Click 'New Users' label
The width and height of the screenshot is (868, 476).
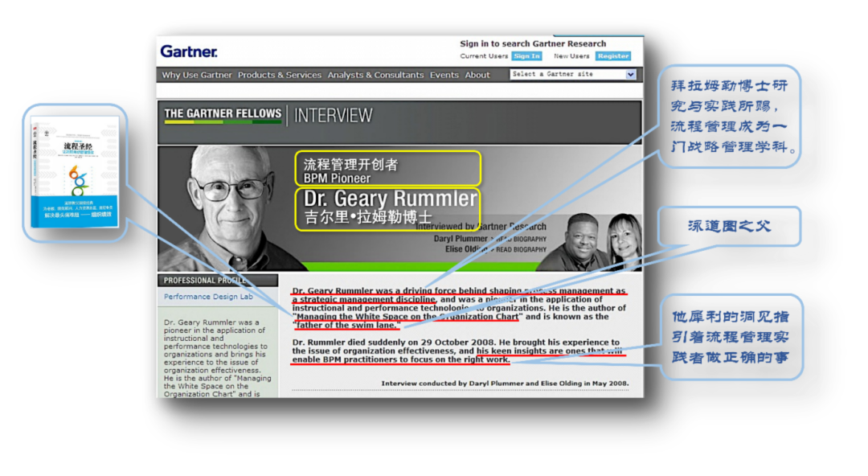pyautogui.click(x=571, y=56)
